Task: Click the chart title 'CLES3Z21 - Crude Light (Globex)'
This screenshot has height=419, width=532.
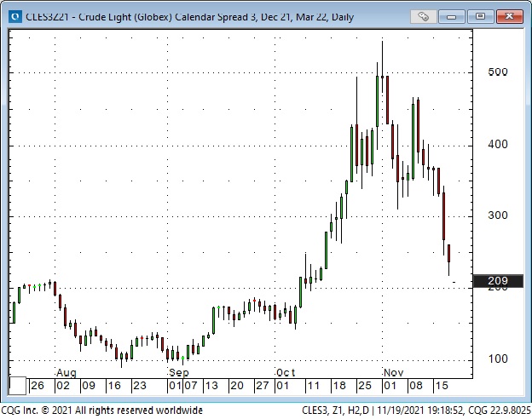Action: pos(99,17)
